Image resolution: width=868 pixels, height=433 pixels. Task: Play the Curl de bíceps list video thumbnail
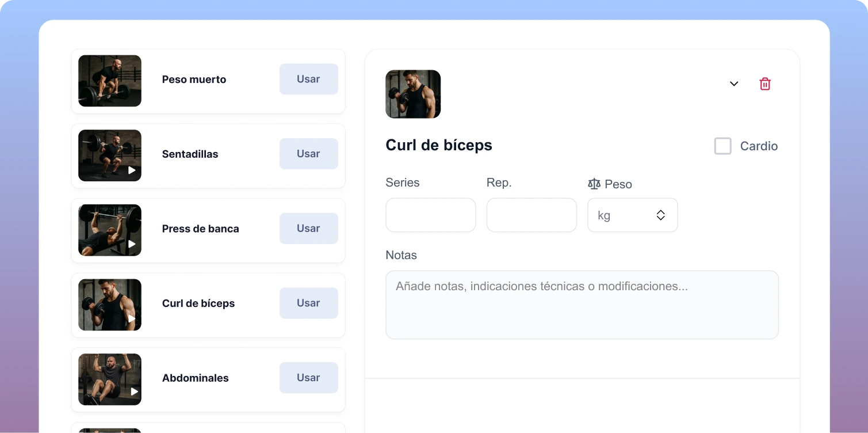tap(110, 305)
